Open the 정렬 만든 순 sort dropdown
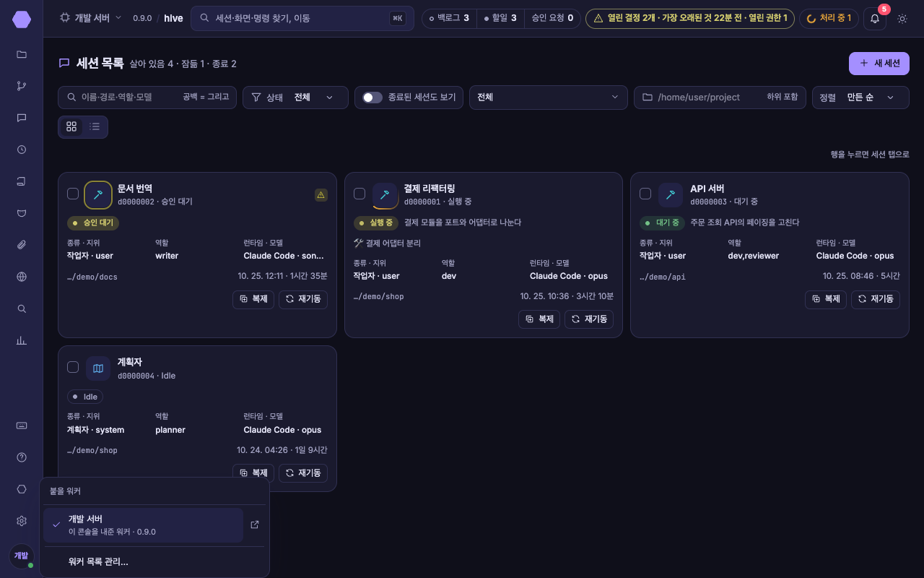 [860, 98]
